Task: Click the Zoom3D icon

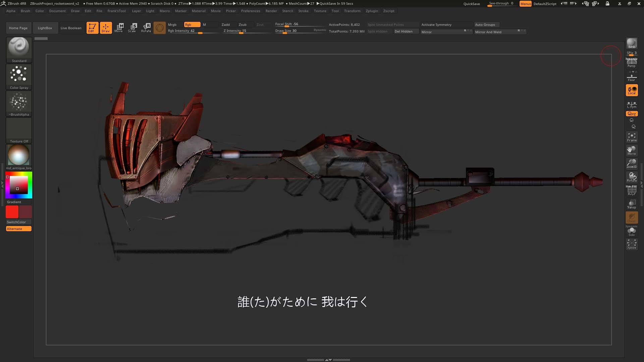Action: [x=632, y=164]
